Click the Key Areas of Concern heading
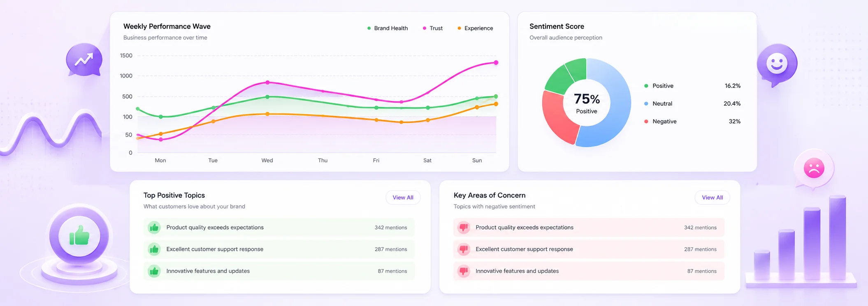Viewport: 868px width, 306px height. 489,196
